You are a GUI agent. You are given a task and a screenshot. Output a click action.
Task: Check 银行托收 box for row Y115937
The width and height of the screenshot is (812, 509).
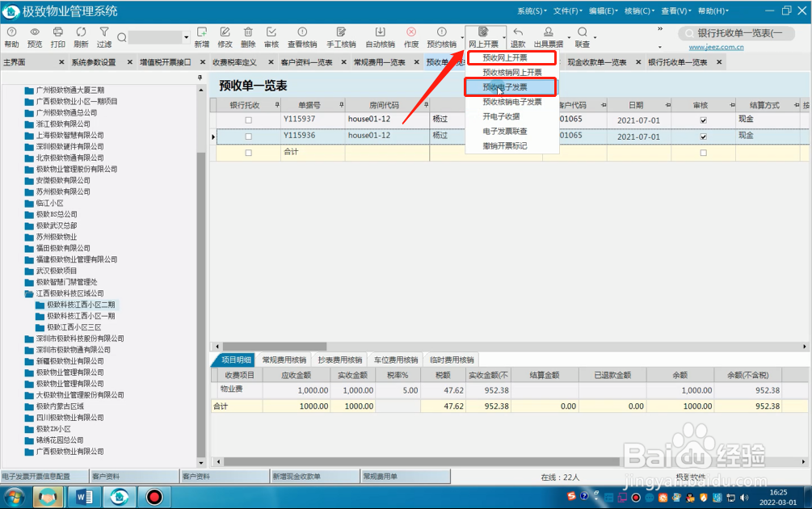tap(249, 120)
